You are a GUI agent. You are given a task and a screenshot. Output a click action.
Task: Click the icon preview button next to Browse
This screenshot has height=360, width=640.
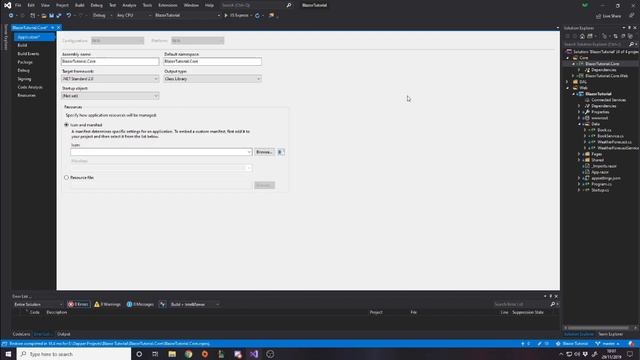(281, 152)
